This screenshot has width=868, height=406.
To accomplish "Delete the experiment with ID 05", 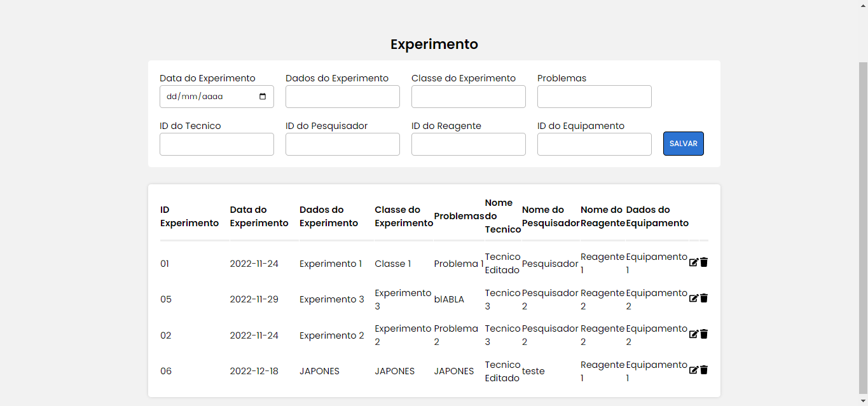I will point(704,298).
